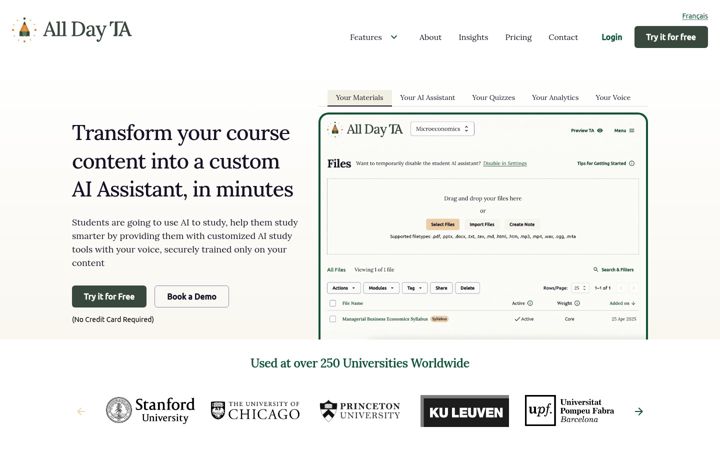Open the Contact page

pyautogui.click(x=563, y=37)
